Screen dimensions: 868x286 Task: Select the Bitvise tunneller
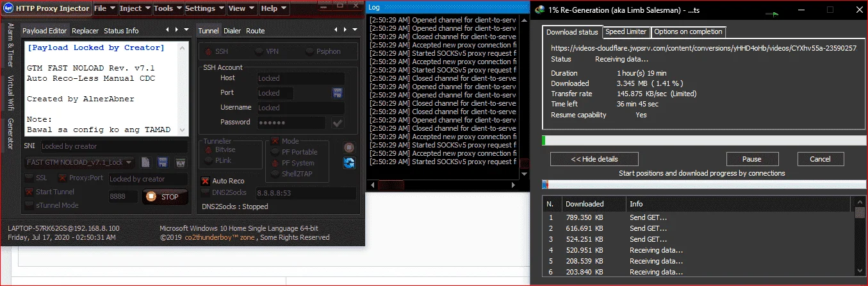[221, 149]
